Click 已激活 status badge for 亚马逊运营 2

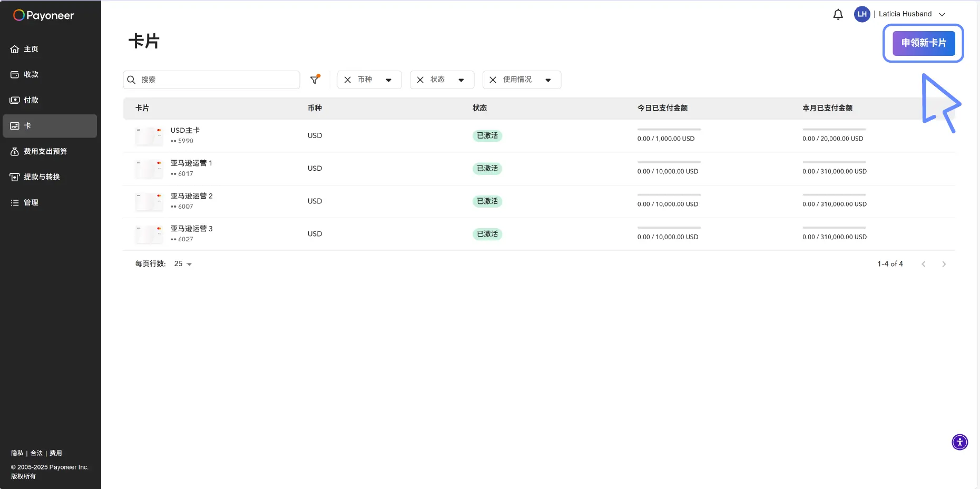(487, 201)
